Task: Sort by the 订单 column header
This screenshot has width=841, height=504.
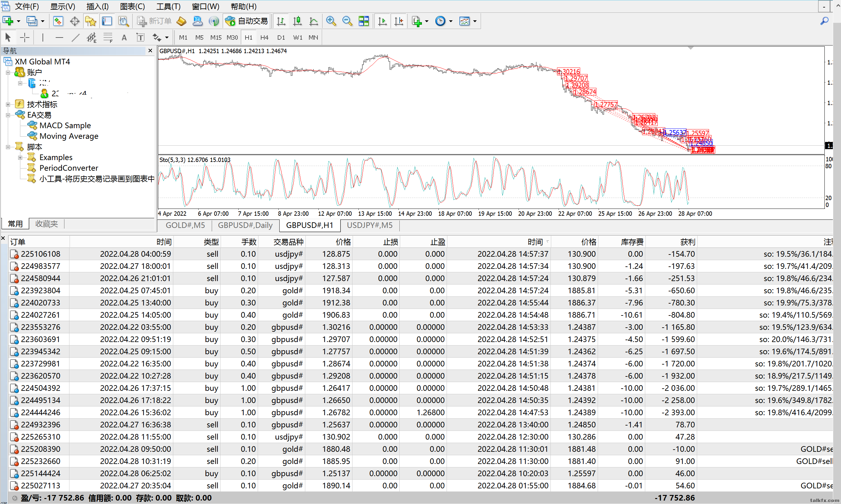Action: 39,242
